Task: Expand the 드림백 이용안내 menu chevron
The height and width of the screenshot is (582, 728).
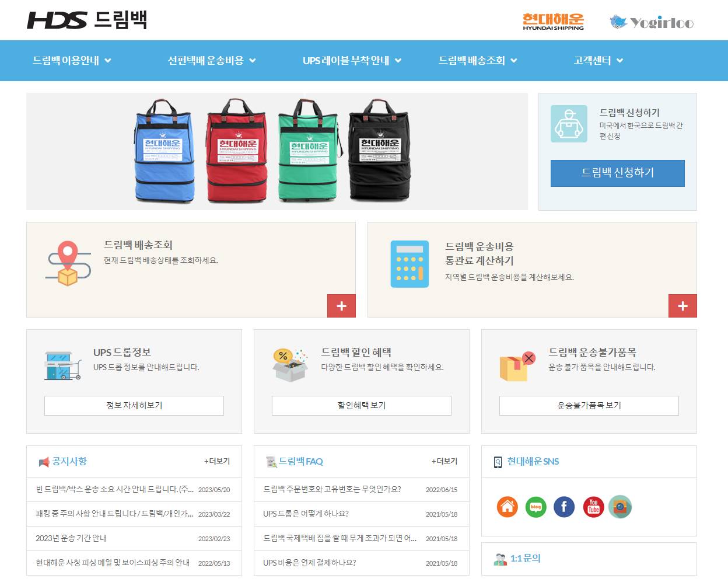Action: [x=108, y=61]
